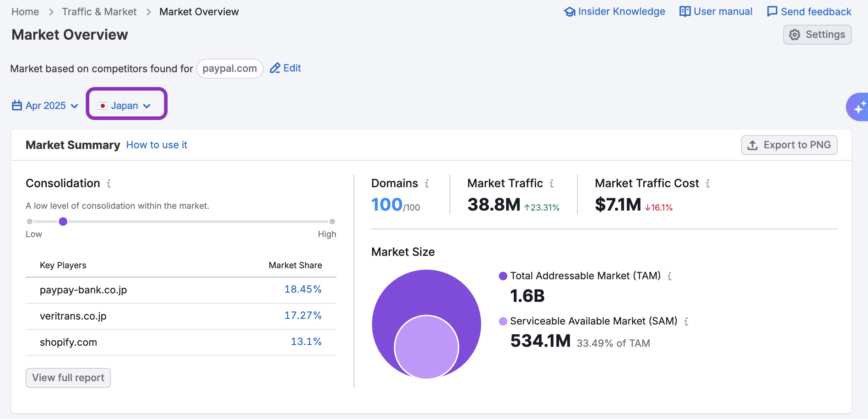Viewport: 868px width, 419px height.
Task: Click Edit next to paypal.com
Action: (x=286, y=68)
